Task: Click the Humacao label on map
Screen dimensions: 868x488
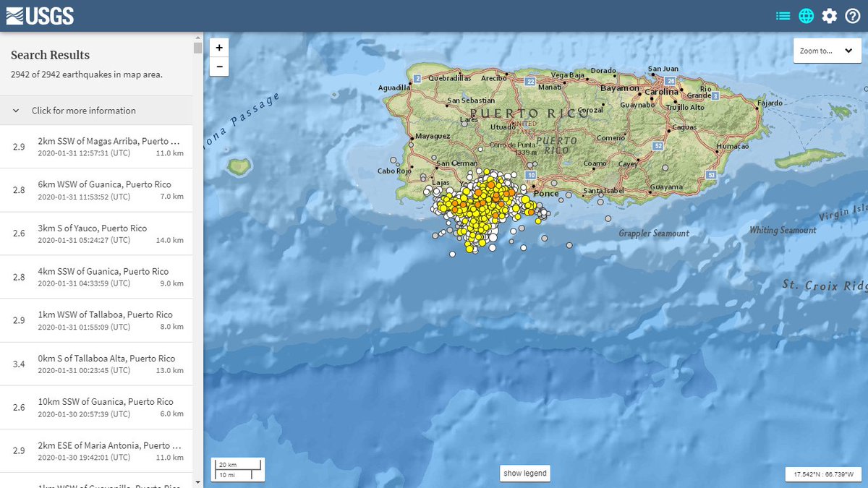Action: [733, 146]
